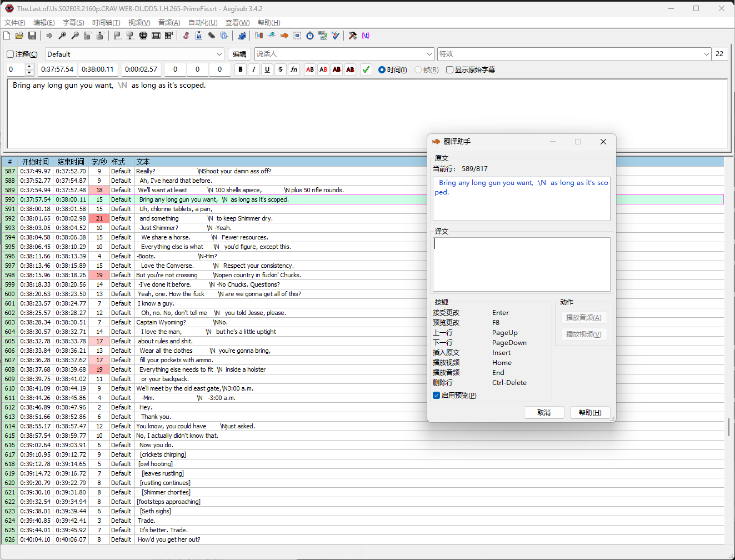
Task: Open the Styles Manager (pink S icon)
Action: pyautogui.click(x=186, y=36)
